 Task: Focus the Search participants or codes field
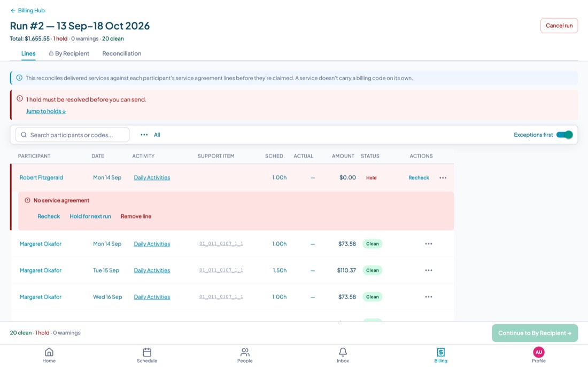(72, 135)
